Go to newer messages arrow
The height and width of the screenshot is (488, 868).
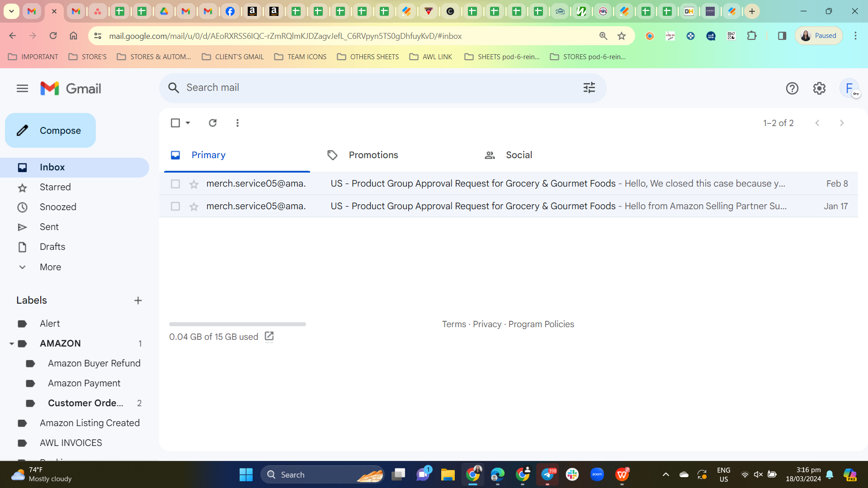point(817,123)
